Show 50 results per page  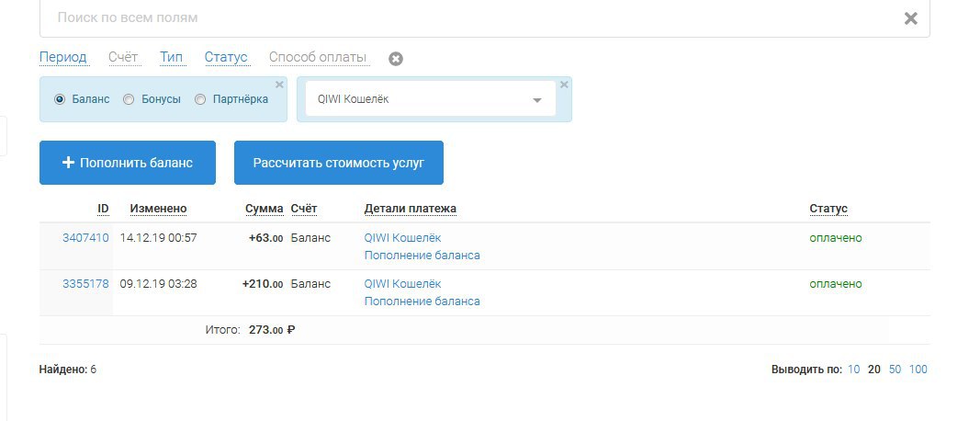click(895, 370)
